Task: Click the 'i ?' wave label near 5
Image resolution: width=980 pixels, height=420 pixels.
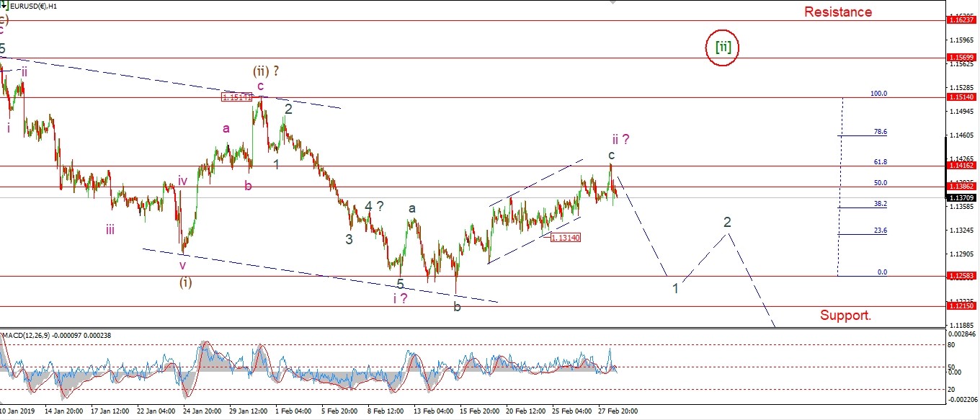Action: click(x=400, y=298)
